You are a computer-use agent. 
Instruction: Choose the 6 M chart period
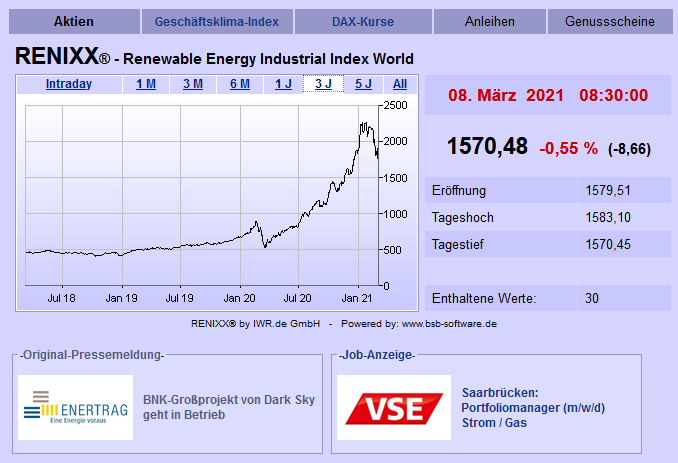pyautogui.click(x=240, y=84)
